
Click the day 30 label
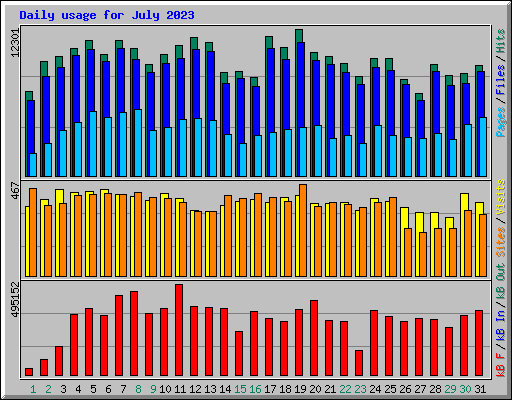465,389
